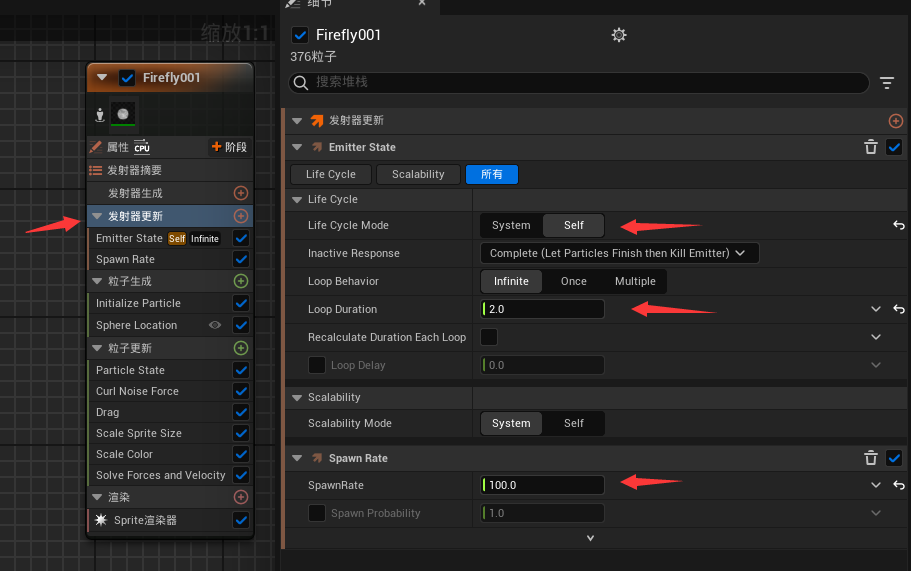The height and width of the screenshot is (571, 911).
Task: Collapse the Emitter State module header
Action: pyautogui.click(x=297, y=147)
